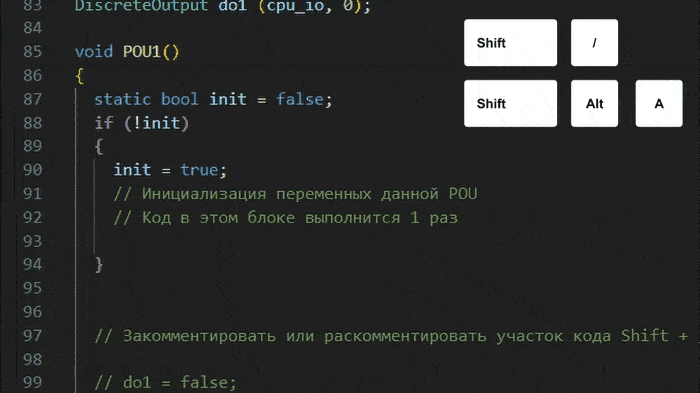
Task: Click the 'false' value on line 87
Action: click(x=300, y=99)
